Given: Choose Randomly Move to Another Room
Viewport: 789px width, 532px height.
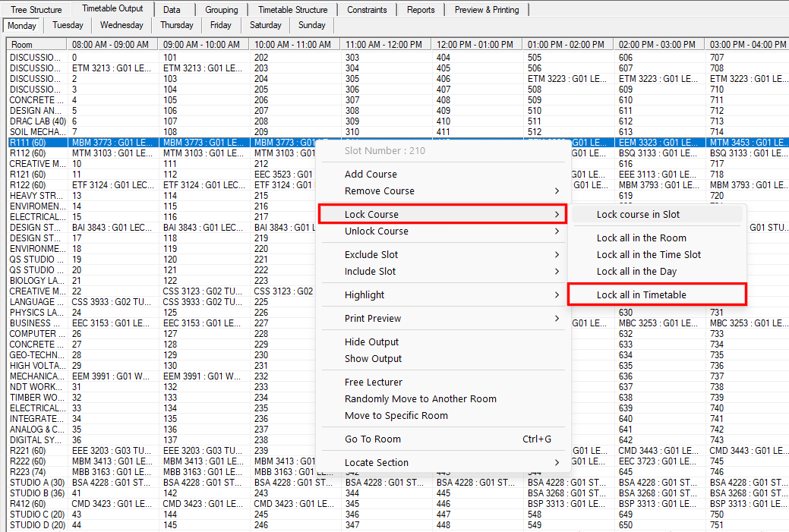Looking at the screenshot, I should (443, 398).
